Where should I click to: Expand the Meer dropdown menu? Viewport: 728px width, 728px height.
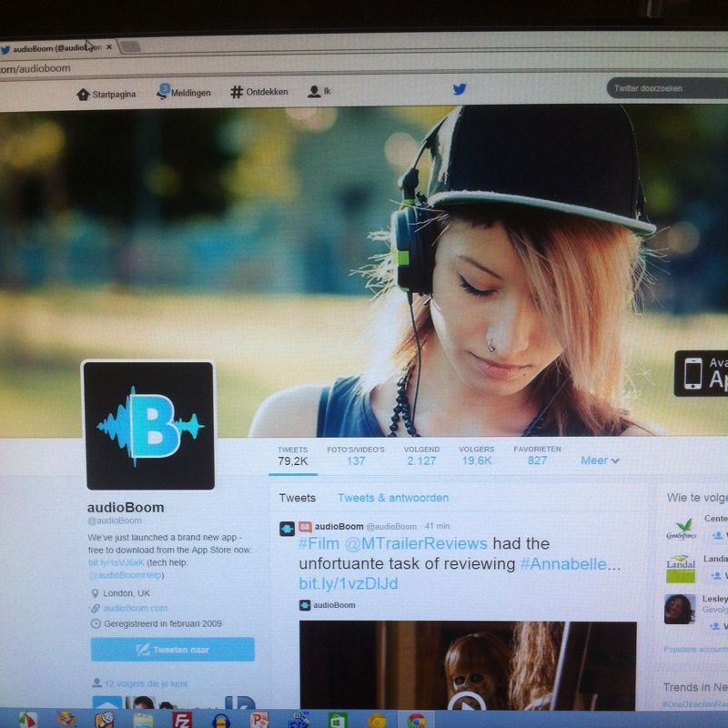click(x=600, y=460)
